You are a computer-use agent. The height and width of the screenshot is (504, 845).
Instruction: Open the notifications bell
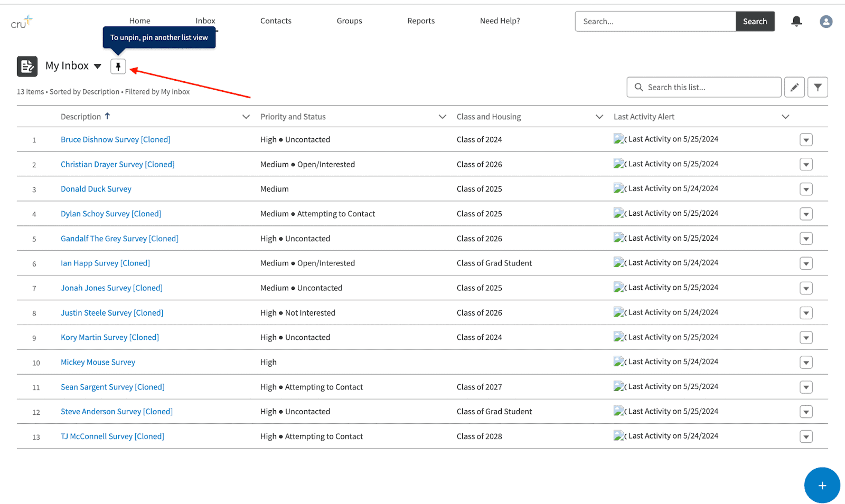click(796, 21)
